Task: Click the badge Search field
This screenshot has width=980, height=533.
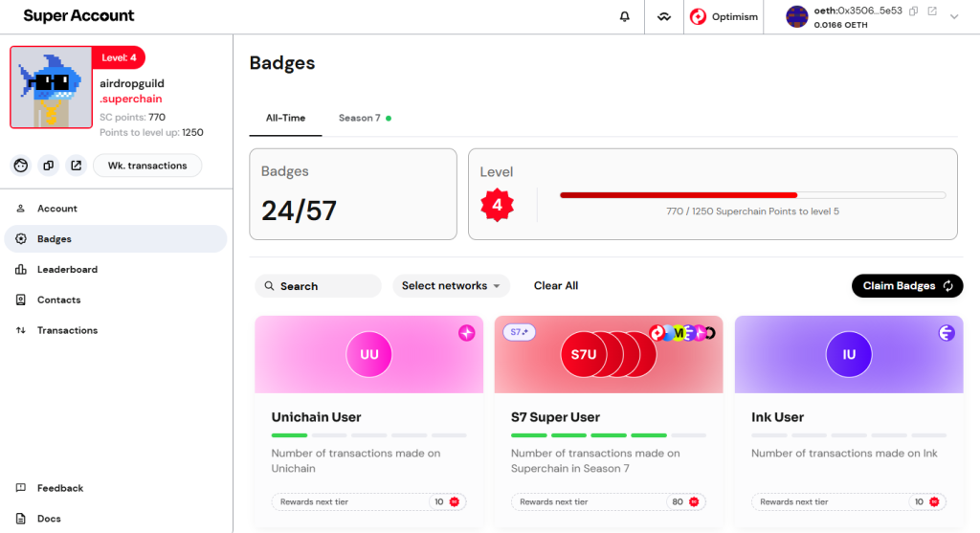Action: tap(318, 286)
